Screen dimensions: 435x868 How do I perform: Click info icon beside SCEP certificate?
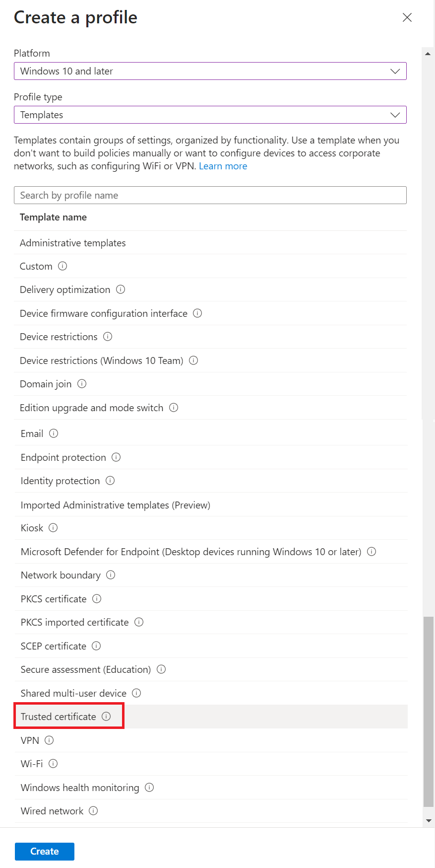97,646
